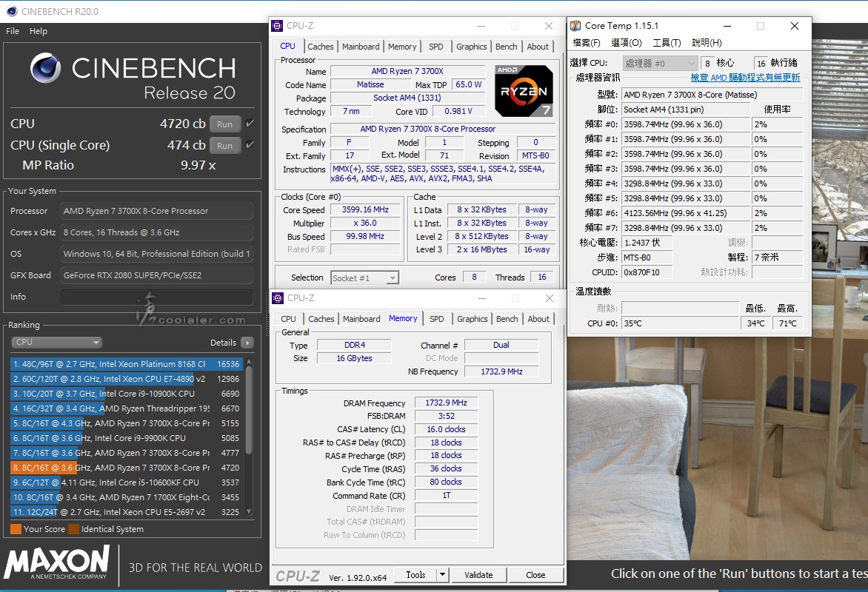Click the AMD driver update check link
This screenshot has width=868, height=592.
pos(745,78)
